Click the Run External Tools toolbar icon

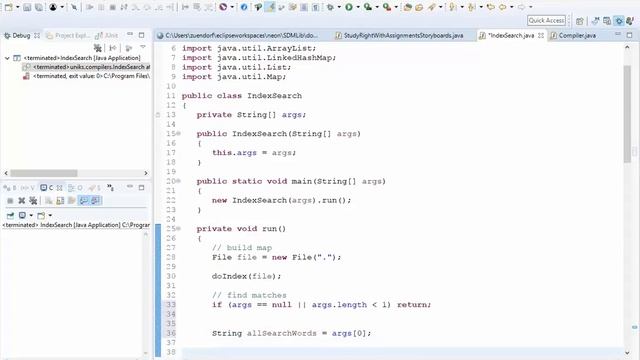(387, 7)
